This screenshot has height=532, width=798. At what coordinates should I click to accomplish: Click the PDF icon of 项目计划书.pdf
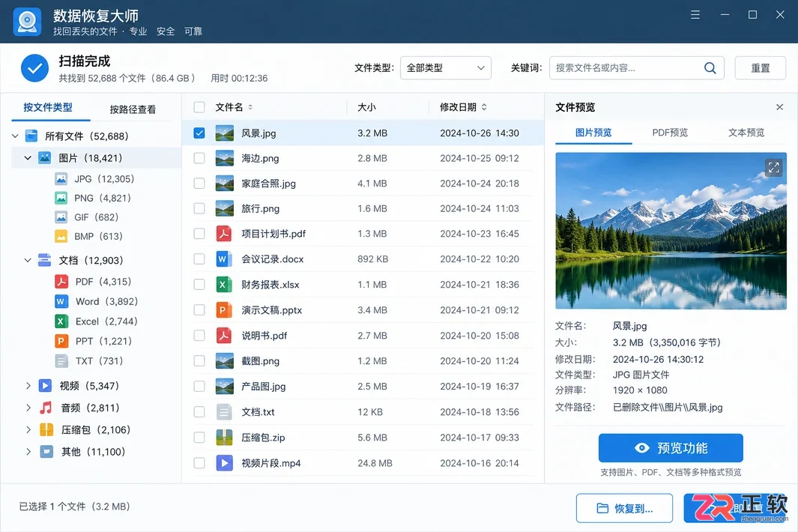point(224,234)
